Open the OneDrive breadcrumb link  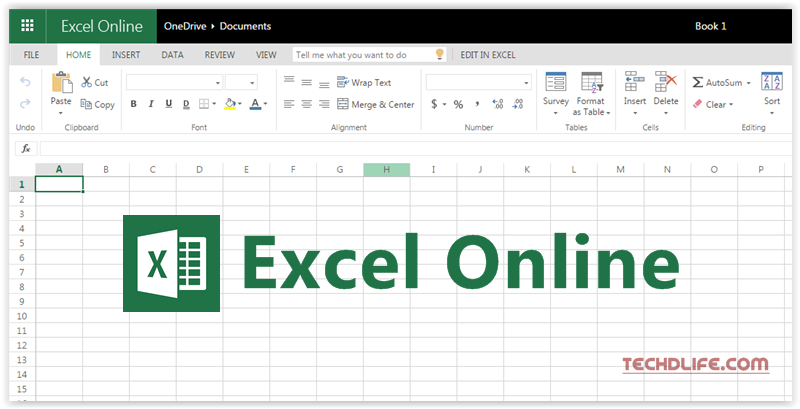pyautogui.click(x=185, y=26)
